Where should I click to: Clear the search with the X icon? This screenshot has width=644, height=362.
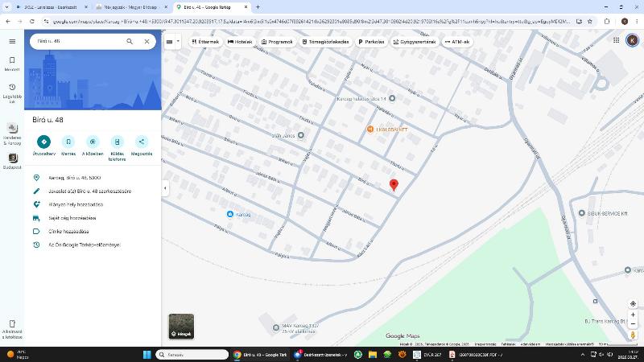click(x=147, y=42)
